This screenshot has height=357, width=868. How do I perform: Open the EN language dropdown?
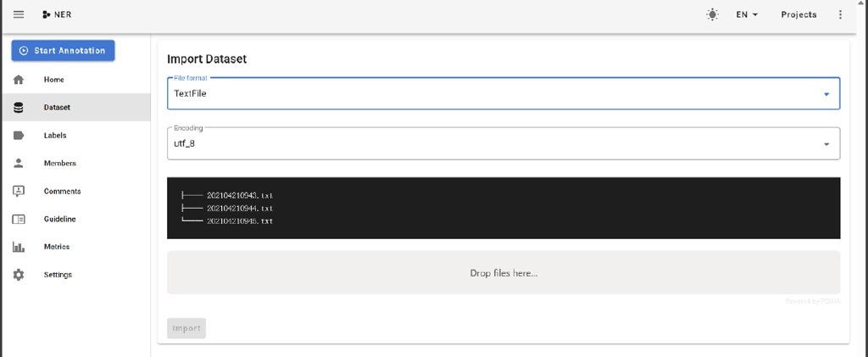746,14
